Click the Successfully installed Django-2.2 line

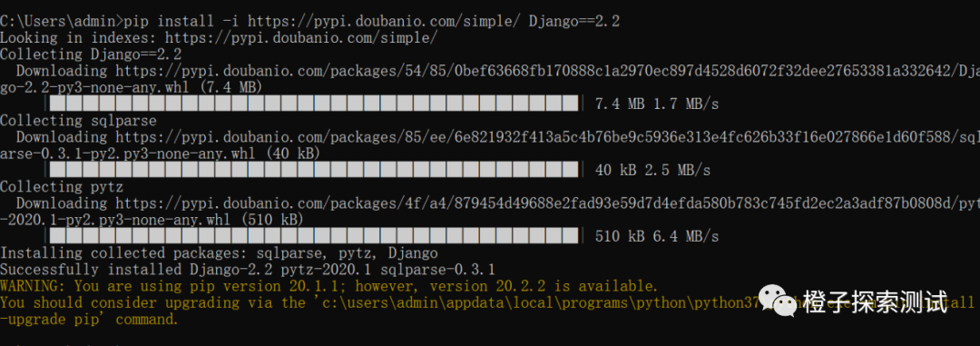pyautogui.click(x=248, y=270)
